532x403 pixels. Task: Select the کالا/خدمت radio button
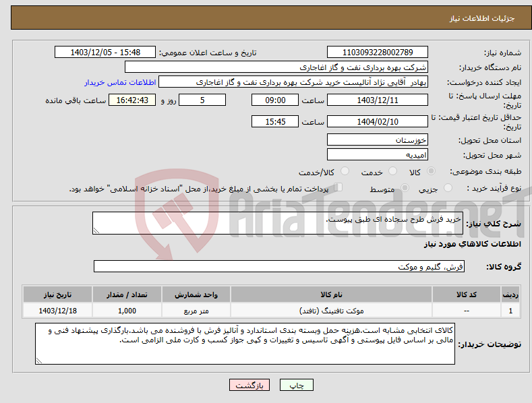345,171
